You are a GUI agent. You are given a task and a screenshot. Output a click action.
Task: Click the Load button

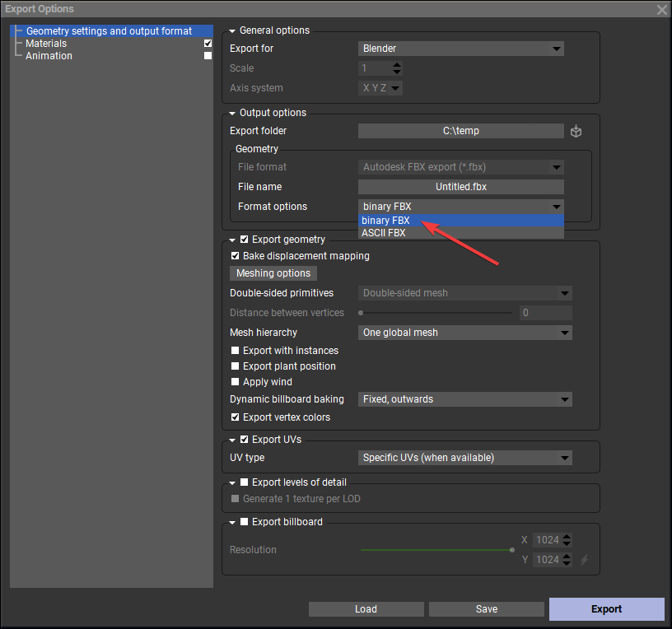pos(366,609)
